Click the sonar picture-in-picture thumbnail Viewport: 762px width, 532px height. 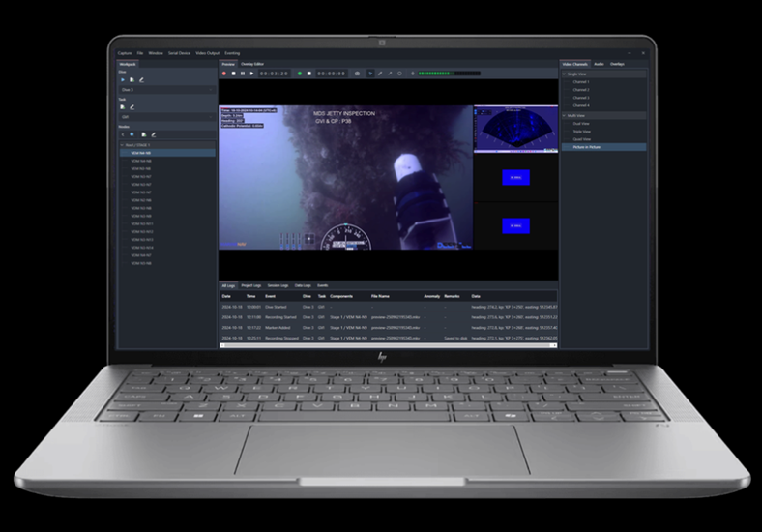point(515,129)
